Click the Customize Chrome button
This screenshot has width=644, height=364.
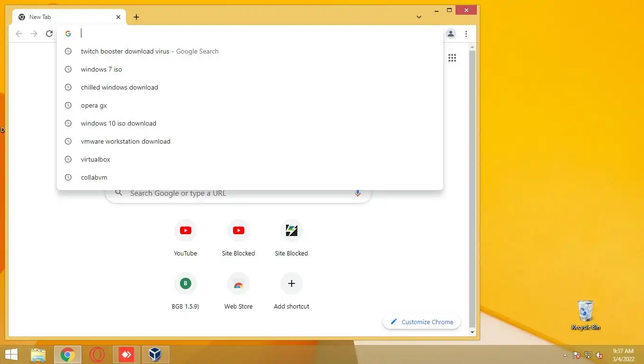tap(421, 322)
